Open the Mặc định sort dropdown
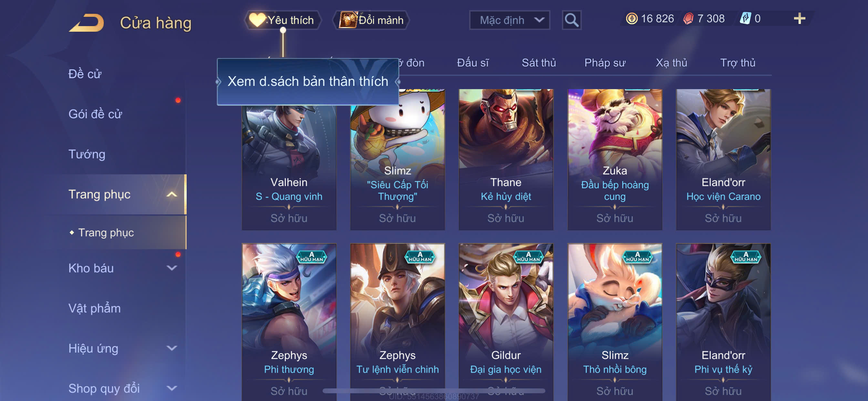The height and width of the screenshot is (401, 868). [x=510, y=20]
